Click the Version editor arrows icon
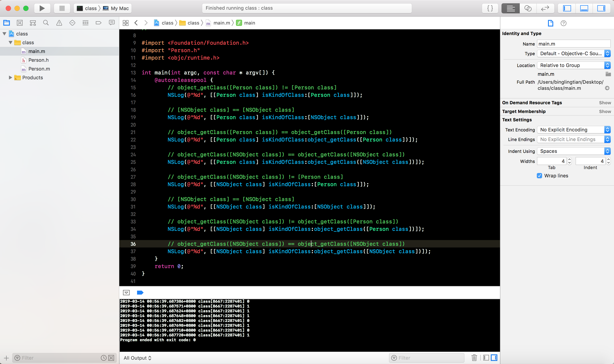Screen dimensions: 614x364 [x=545, y=8]
